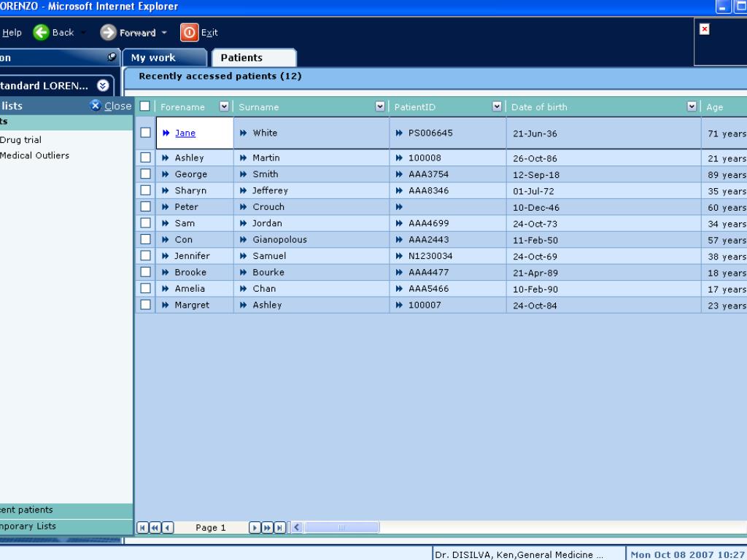
Task: Go to first page using pager icon
Action: (x=142, y=527)
